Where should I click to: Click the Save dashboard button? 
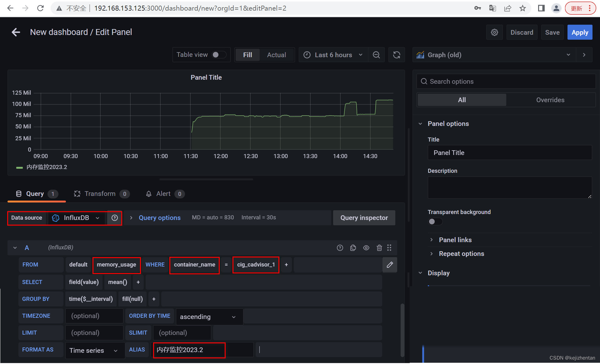coord(552,32)
